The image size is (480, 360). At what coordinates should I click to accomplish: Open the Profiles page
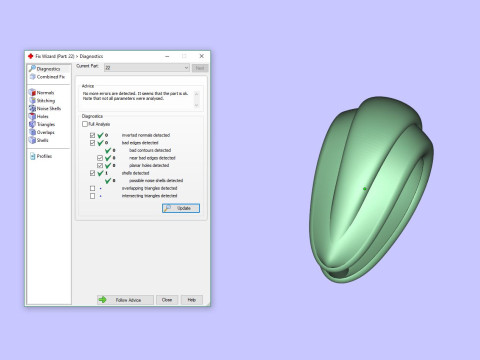click(x=41, y=156)
